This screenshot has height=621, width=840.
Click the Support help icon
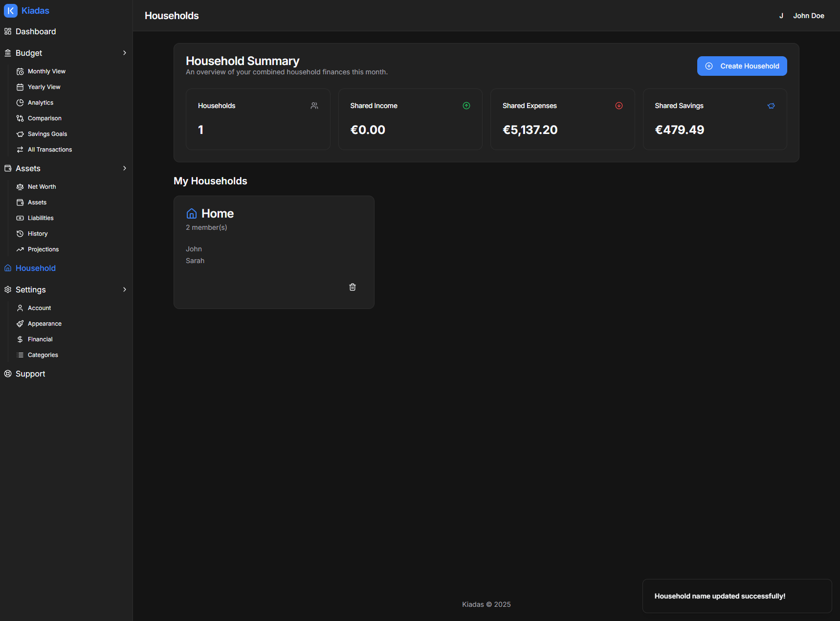click(8, 373)
